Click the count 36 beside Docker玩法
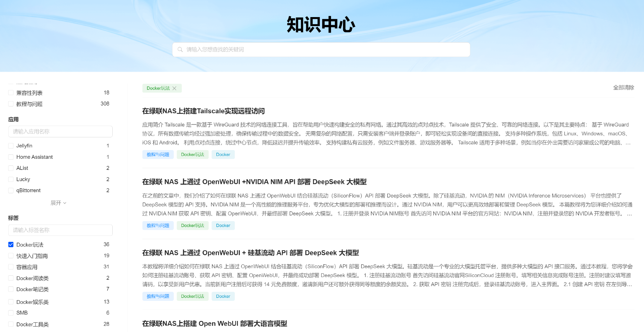 pyautogui.click(x=106, y=245)
